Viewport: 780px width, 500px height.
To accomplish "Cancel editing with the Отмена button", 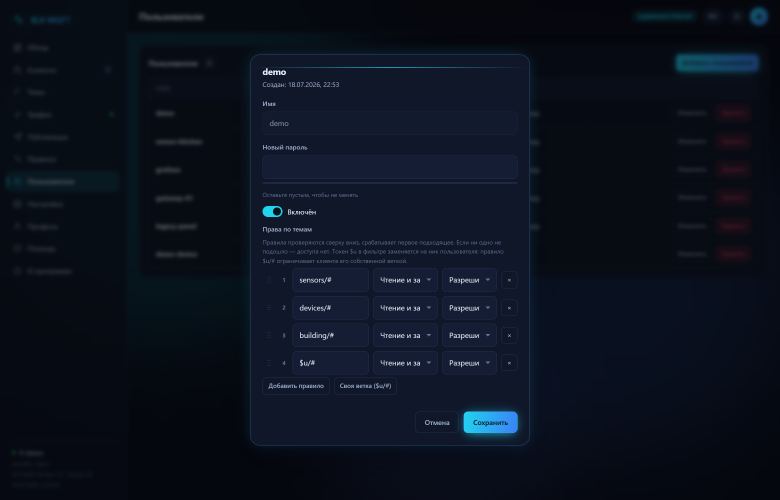I will click(437, 422).
